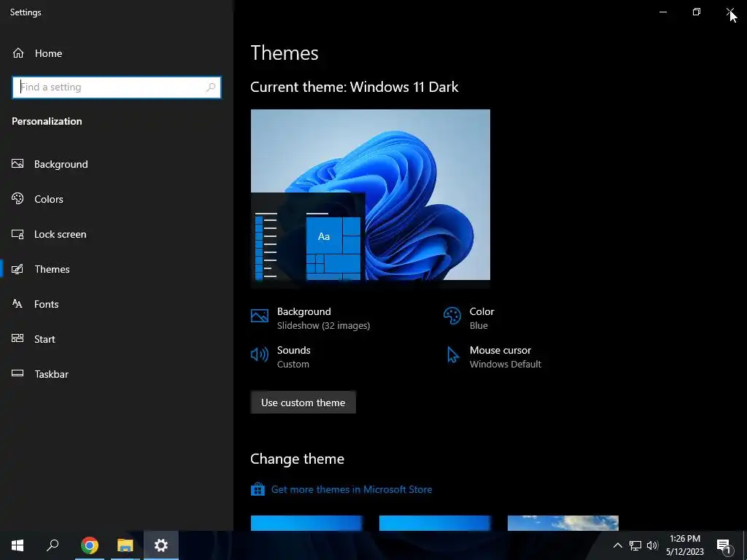This screenshot has width=747, height=560.
Task: Restore down the Settings window
Action: click(697, 12)
